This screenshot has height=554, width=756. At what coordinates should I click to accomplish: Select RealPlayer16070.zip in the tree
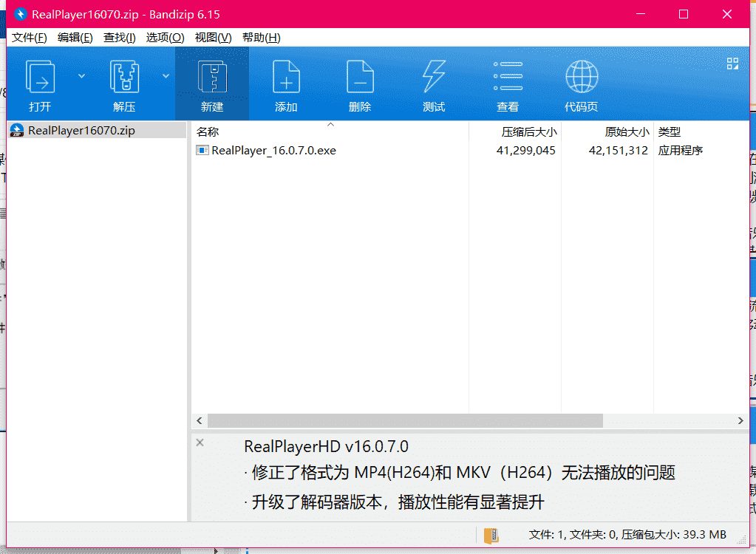97,130
